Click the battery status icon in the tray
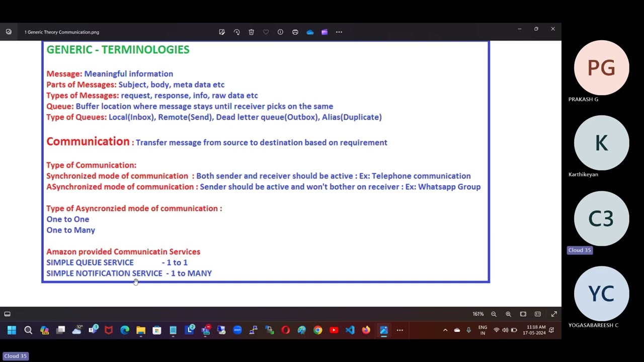 click(514, 330)
